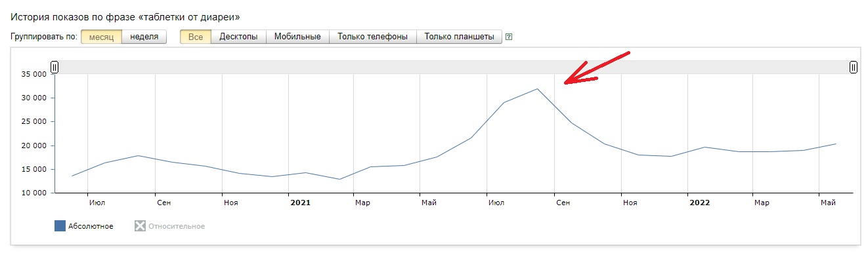Group by месяц
The image size is (868, 253).
coord(101,37)
